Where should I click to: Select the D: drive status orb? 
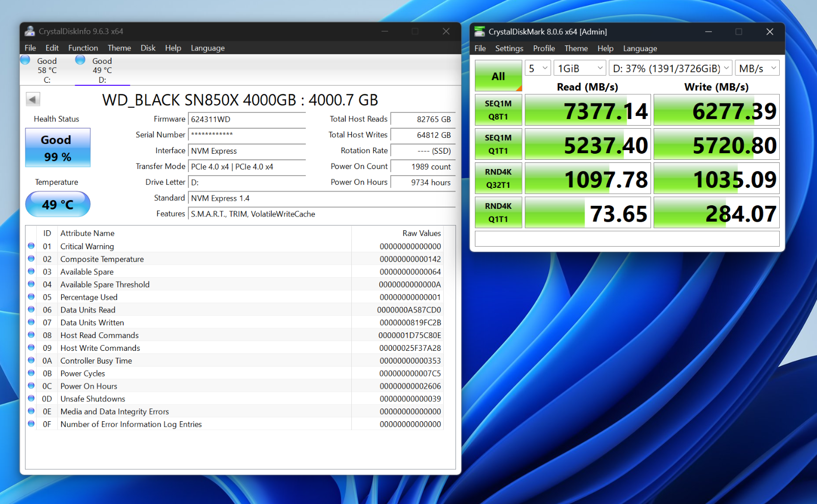pos(80,60)
